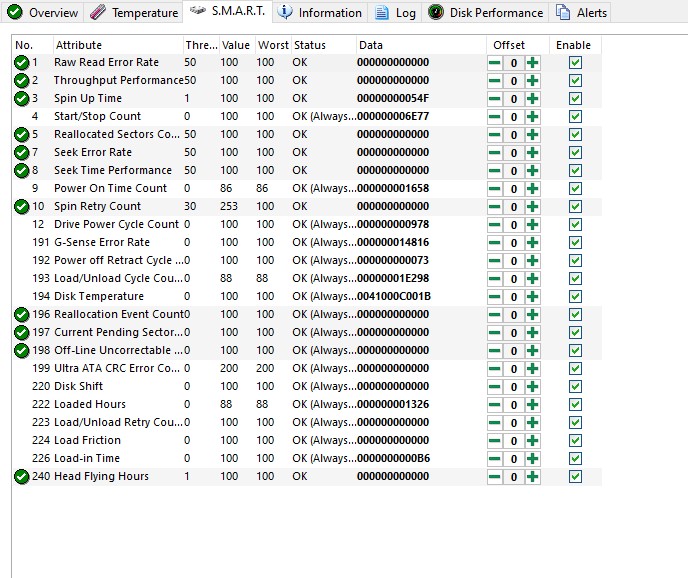
Task: Increase offset for Load/Unload Cycle Count
Action: [532, 279]
